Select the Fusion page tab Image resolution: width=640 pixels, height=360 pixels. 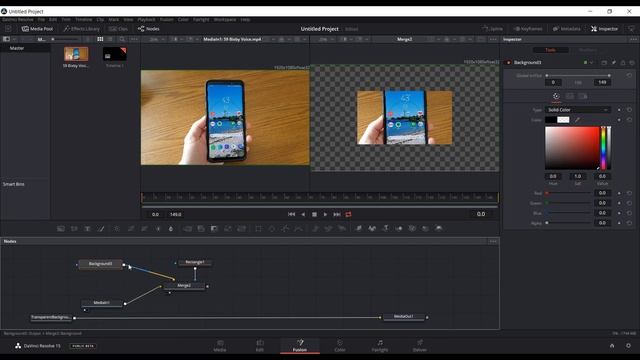click(x=300, y=346)
